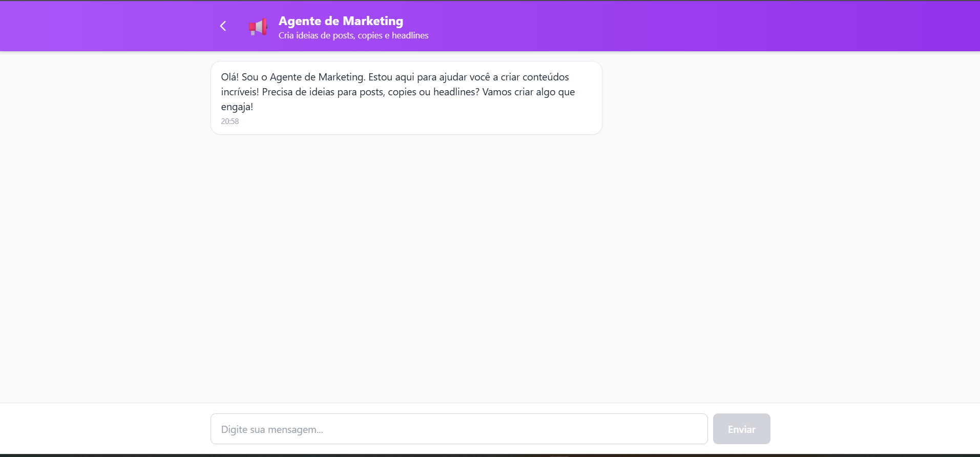The width and height of the screenshot is (980, 457).
Task: Go back using the header arrow
Action: [223, 26]
